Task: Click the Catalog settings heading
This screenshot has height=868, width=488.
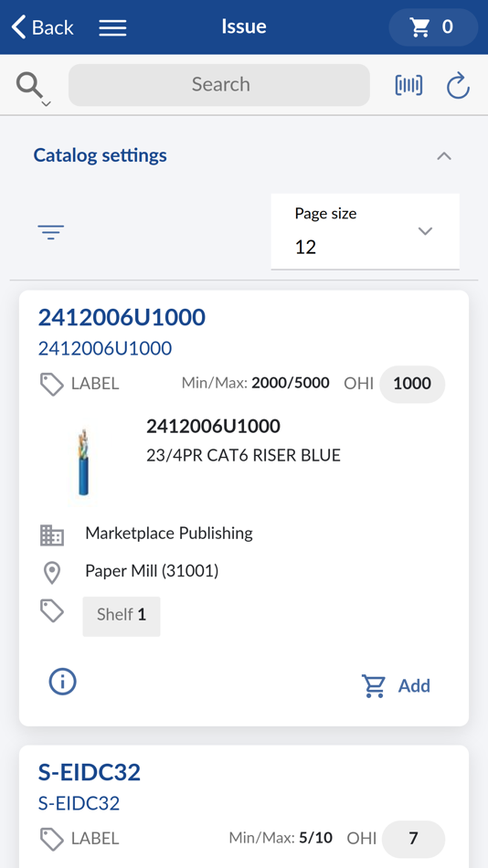Action: coord(101,155)
